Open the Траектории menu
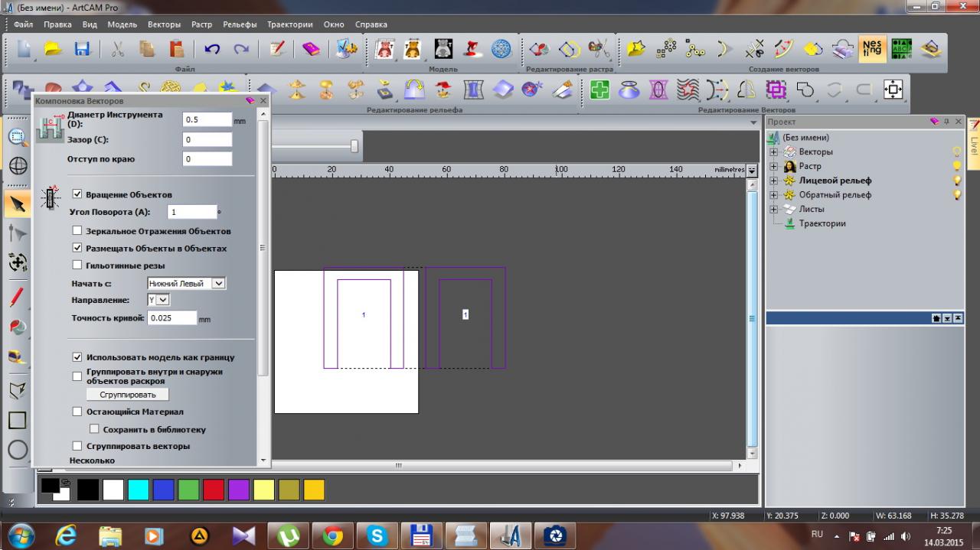Image resolution: width=980 pixels, height=550 pixels. pos(289,24)
